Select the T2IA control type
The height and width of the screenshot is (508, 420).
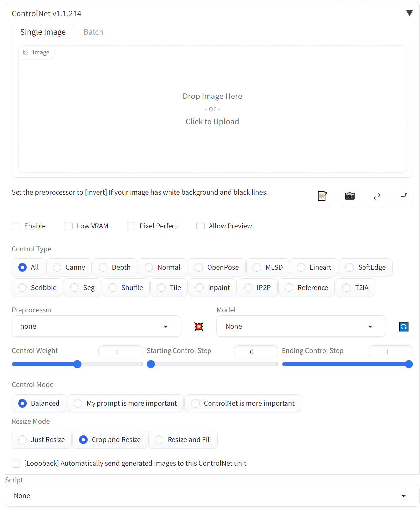(356, 288)
